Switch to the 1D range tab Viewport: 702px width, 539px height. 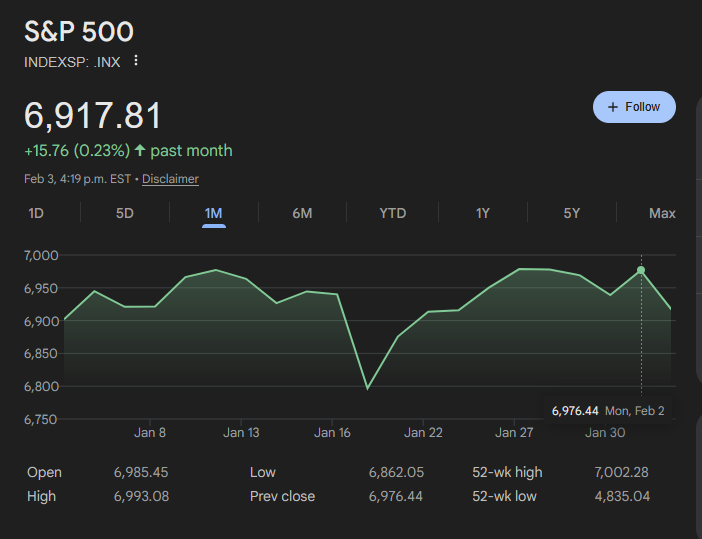pos(36,213)
